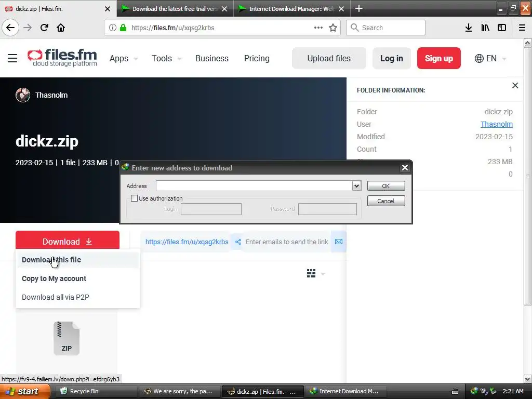Click the Upload files button
The image size is (532, 399).
point(329,58)
